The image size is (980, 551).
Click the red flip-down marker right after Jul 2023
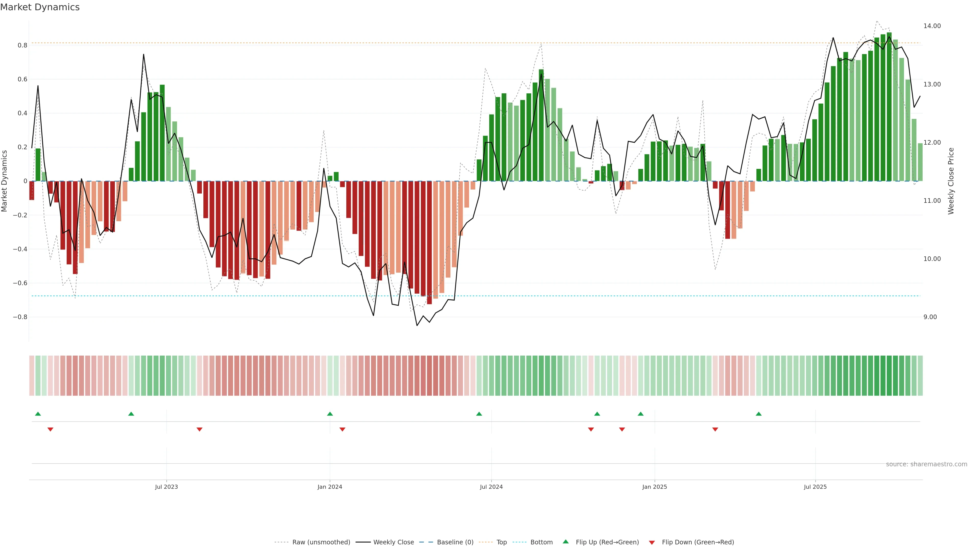coord(199,429)
